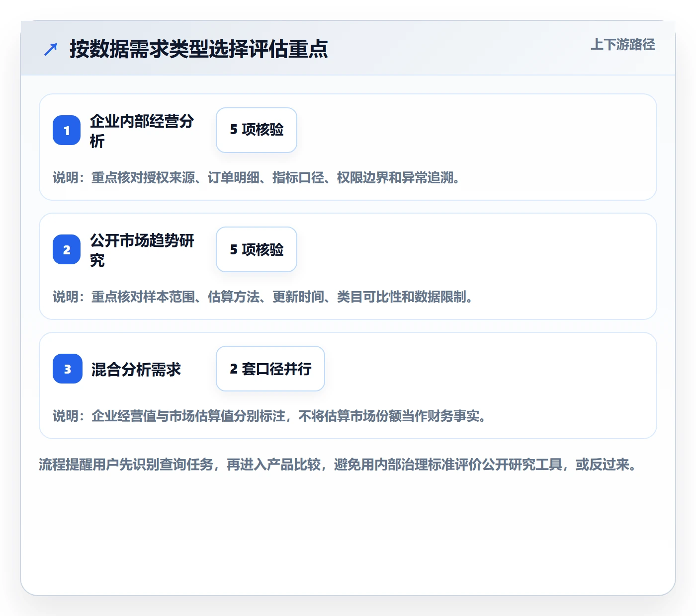Click the 5 项核验 pill beside 企业内部经营分析
Image resolution: width=696 pixels, height=616 pixels.
257,130
